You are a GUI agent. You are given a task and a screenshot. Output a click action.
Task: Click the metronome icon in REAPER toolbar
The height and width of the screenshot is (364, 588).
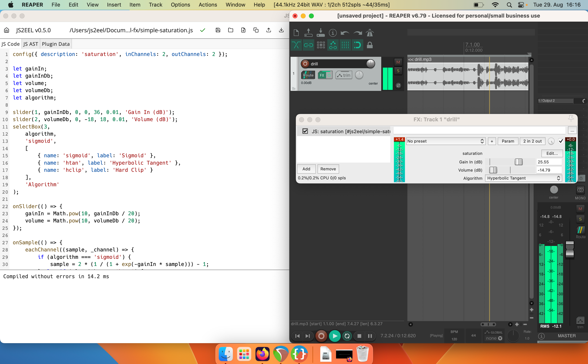click(370, 33)
